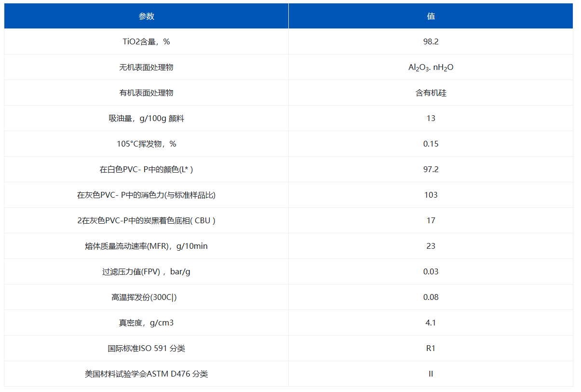Click the 0.15 value cell
The height and width of the screenshot is (392, 581).
pos(431,144)
